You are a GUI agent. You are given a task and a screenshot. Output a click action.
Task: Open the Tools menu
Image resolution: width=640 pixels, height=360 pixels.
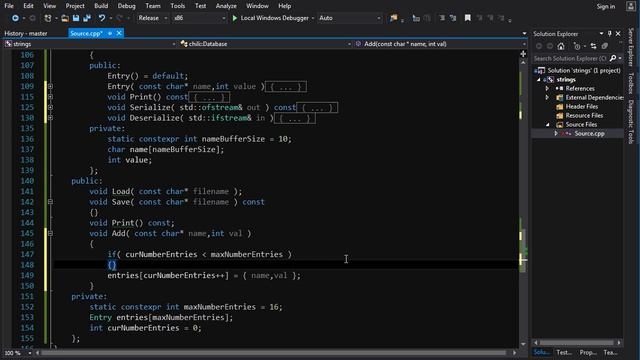[x=178, y=6]
